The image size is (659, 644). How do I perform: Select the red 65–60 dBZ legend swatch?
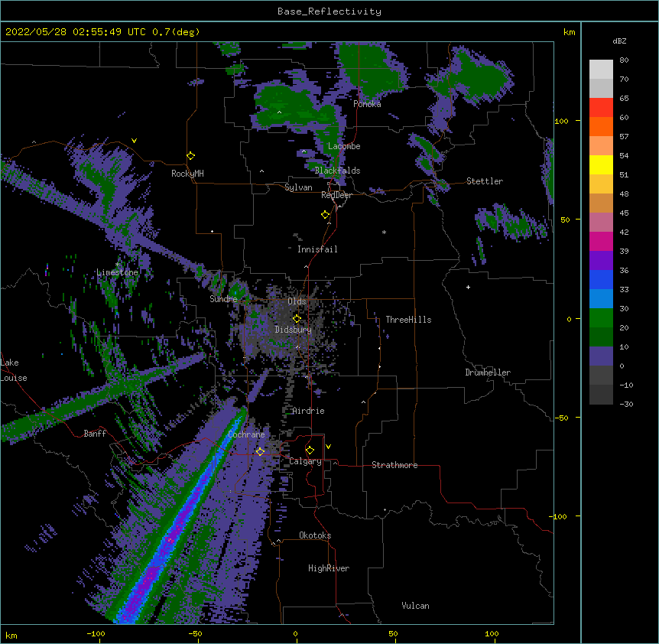[601, 108]
